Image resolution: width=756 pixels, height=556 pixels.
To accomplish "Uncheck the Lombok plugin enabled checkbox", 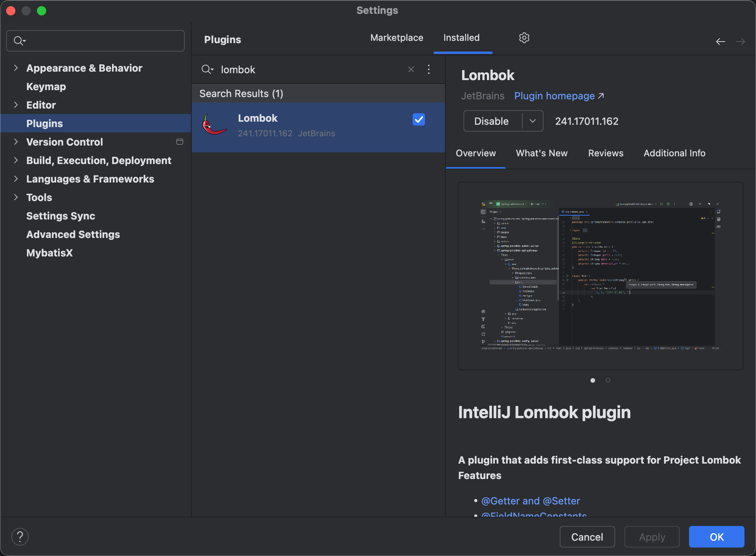I will point(418,119).
